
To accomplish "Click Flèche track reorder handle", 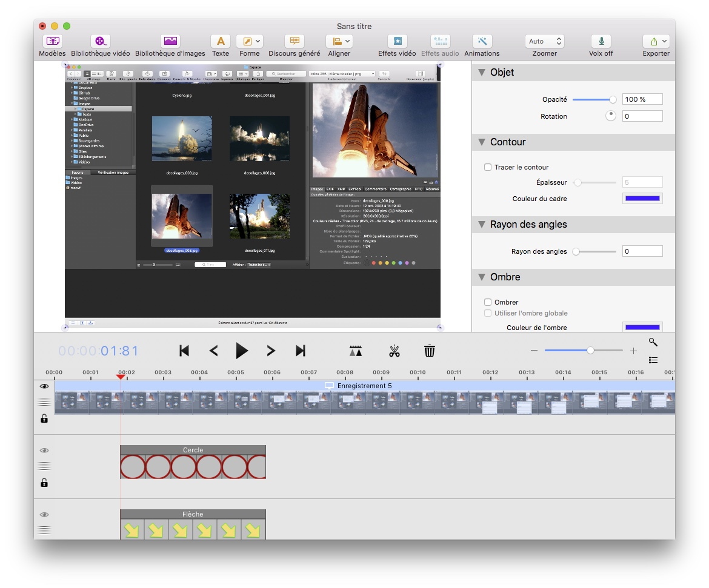I will tap(44, 530).
